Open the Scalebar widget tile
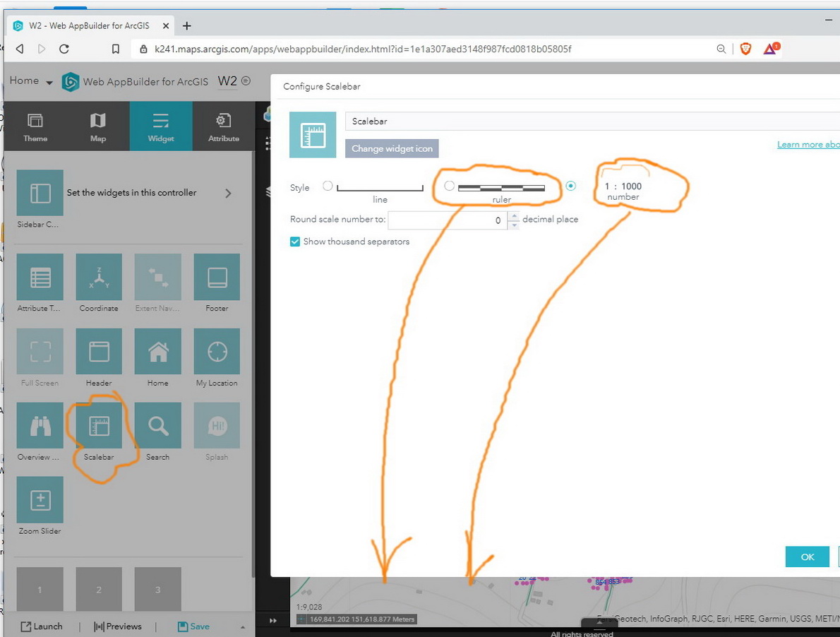The image size is (840, 637). point(99,425)
